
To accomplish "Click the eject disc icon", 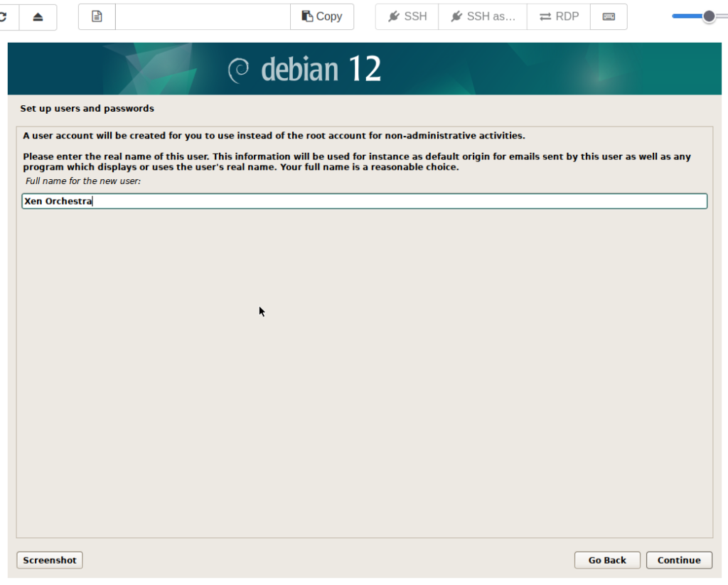I will click(38, 16).
